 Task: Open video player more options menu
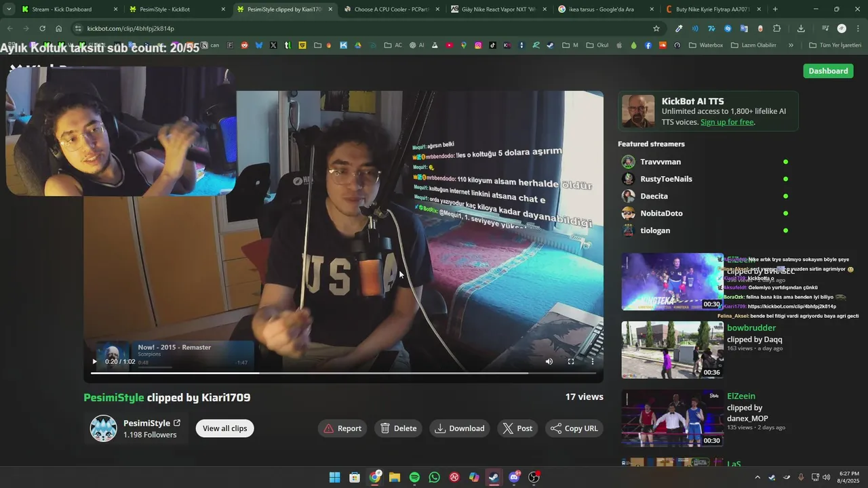coord(593,362)
